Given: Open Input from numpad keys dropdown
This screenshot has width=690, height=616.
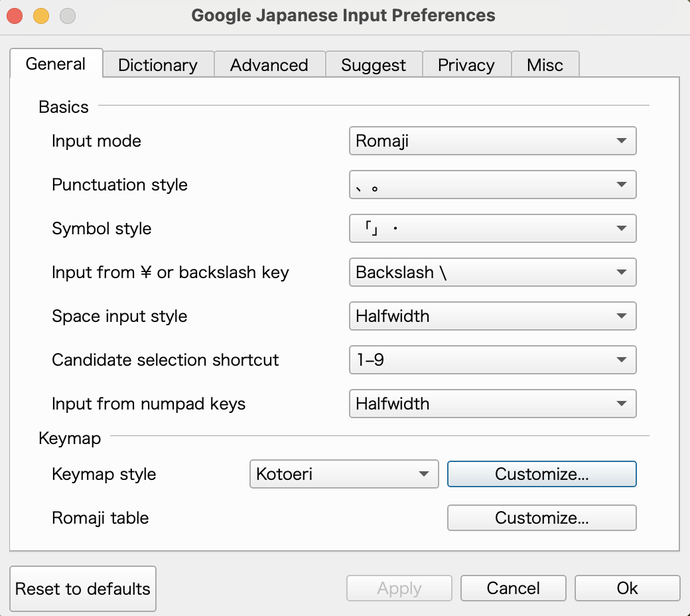Looking at the screenshot, I should [492, 404].
